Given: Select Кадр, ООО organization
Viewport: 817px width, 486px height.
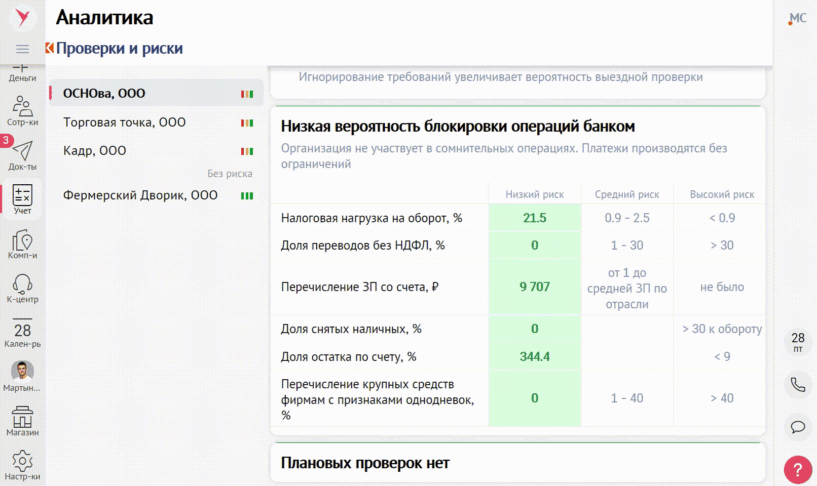Looking at the screenshot, I should pos(94,150).
